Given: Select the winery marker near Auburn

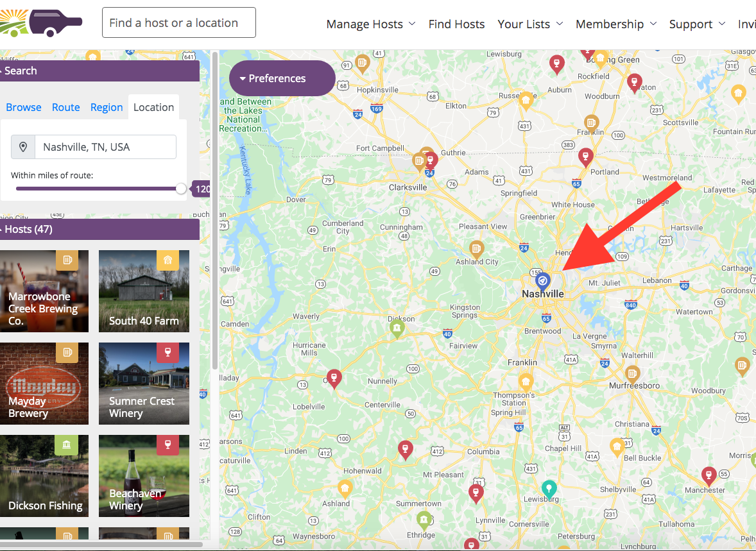Looking at the screenshot, I should [557, 64].
